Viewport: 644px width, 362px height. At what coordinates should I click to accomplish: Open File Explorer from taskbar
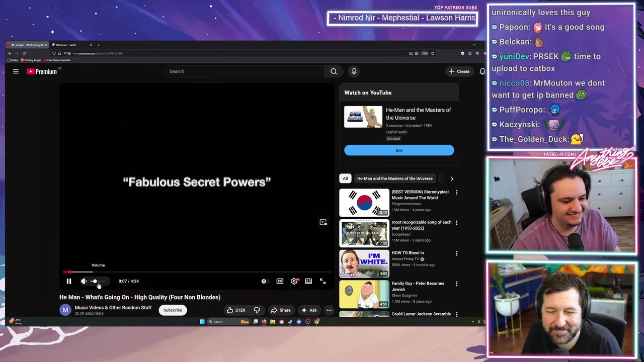point(273,322)
